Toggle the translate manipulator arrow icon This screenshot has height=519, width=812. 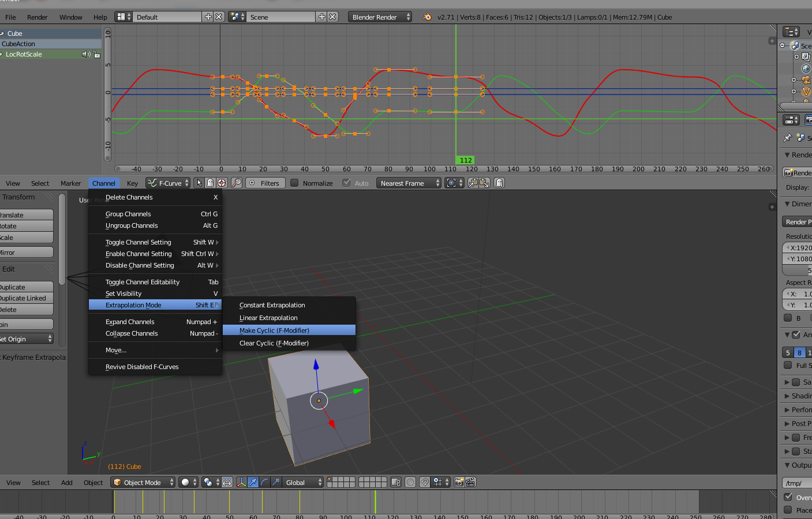(253, 483)
